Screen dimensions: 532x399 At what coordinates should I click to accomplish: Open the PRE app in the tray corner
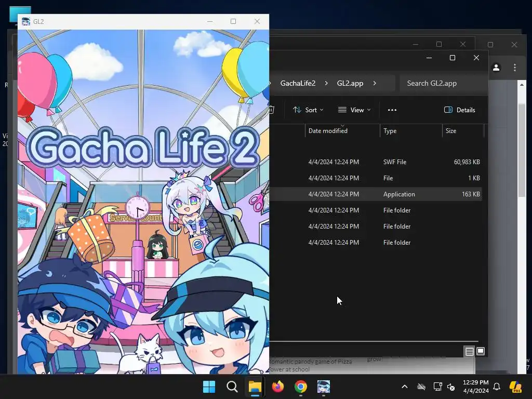pyautogui.click(x=516, y=387)
